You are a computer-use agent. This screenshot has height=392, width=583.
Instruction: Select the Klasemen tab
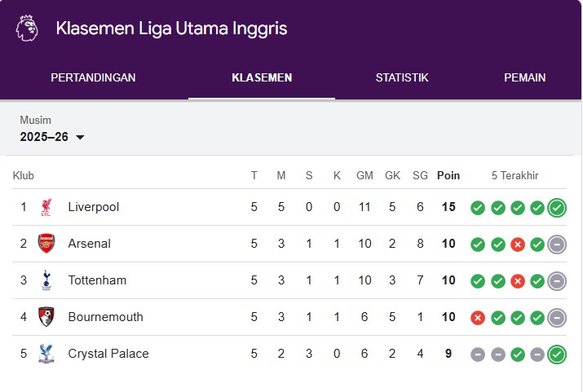(x=262, y=78)
